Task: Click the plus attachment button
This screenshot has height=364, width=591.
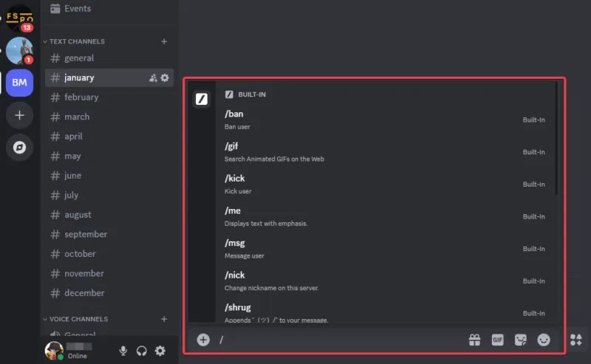Action: [203, 340]
